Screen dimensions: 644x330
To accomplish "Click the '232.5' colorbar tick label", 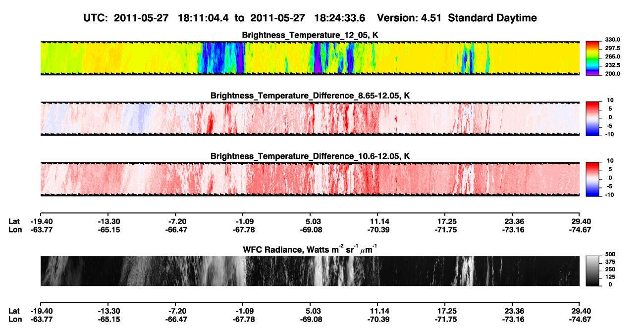I will (613, 65).
